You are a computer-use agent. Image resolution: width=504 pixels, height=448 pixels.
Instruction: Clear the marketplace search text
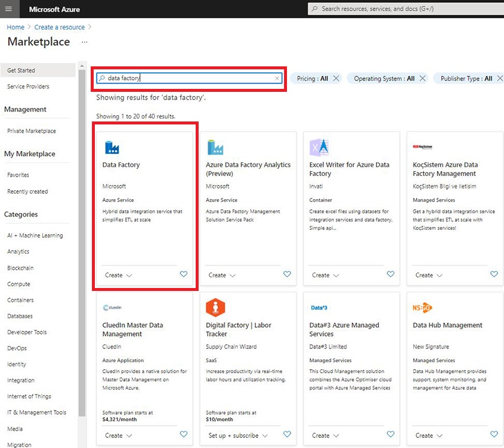click(277, 78)
